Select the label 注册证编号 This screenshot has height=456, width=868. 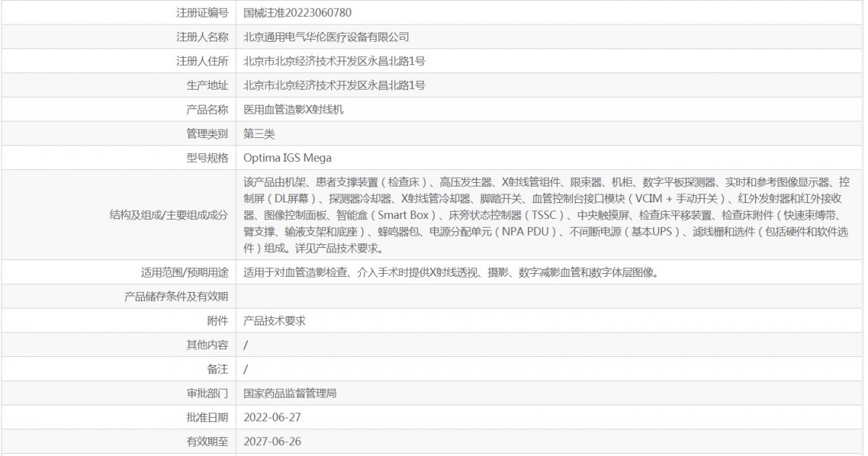[202, 12]
